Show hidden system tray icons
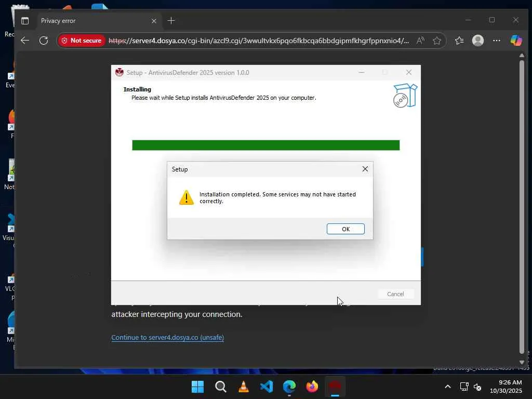 (448, 387)
